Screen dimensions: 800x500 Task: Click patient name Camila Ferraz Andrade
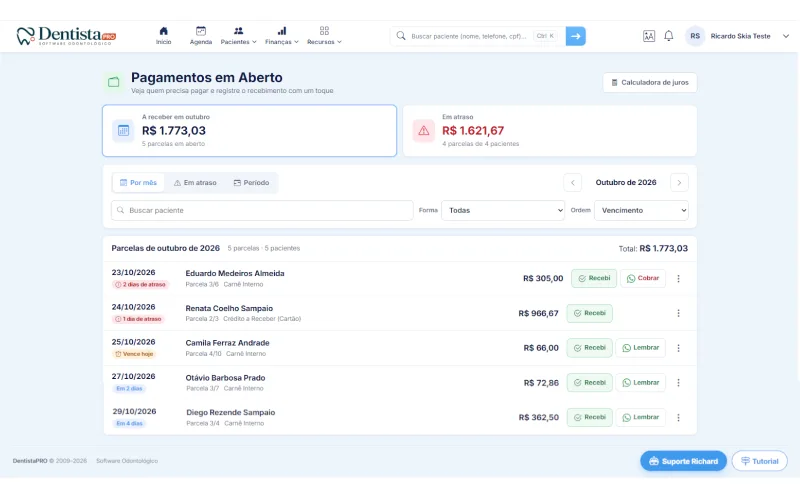[227, 343]
